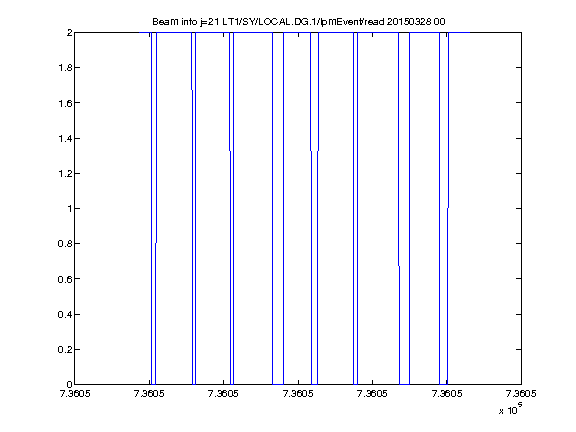Click the plot title beginning with 'Beam into'
This screenshot has width=576, height=432.
pyautogui.click(x=299, y=22)
